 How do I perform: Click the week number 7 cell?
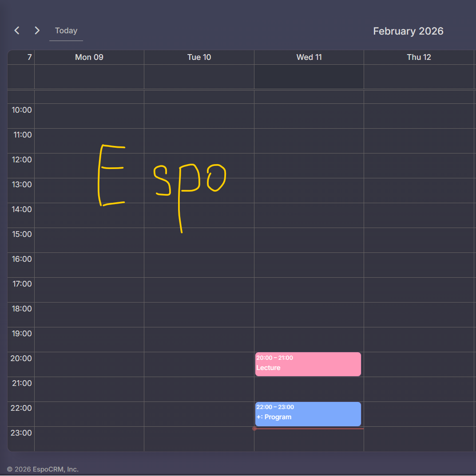pos(29,57)
